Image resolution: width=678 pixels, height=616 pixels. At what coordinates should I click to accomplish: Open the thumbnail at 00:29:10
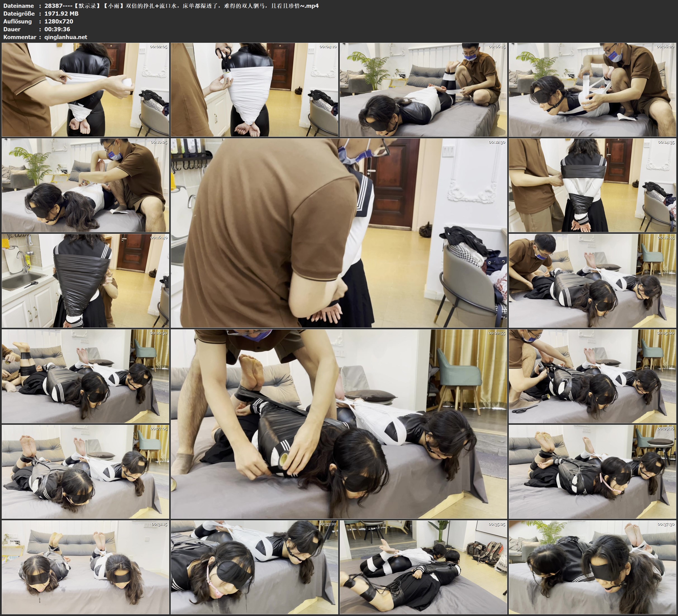pos(592,471)
